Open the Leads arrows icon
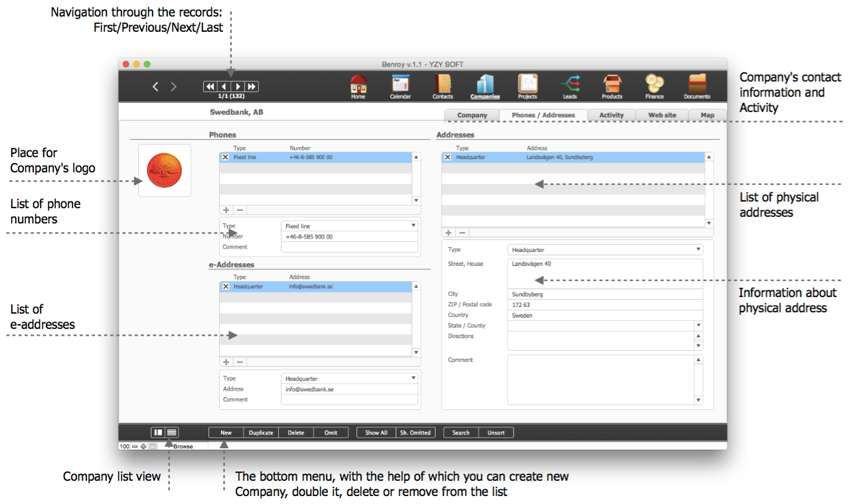 pyautogui.click(x=570, y=84)
